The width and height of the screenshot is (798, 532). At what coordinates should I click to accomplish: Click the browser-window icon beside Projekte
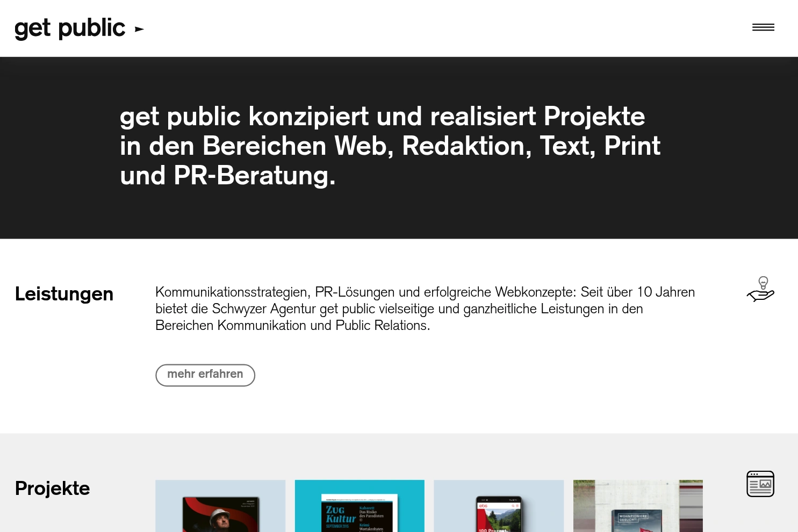[x=760, y=483]
